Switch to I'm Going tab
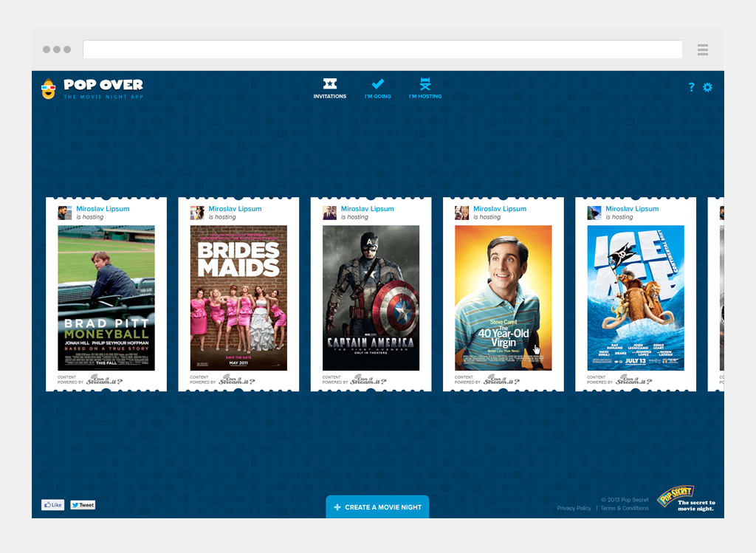This screenshot has width=756, height=553. [377, 88]
